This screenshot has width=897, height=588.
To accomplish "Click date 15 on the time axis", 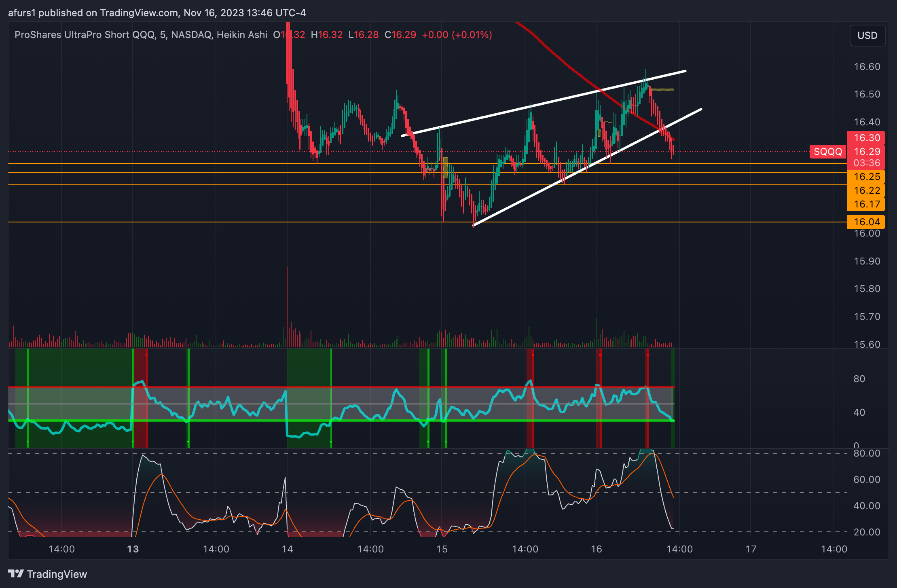I will click(x=442, y=549).
